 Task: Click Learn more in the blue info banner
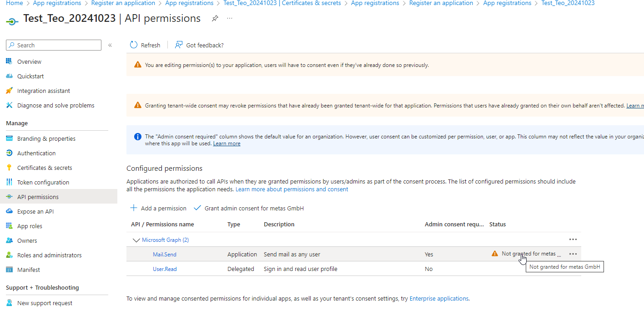[x=226, y=143]
